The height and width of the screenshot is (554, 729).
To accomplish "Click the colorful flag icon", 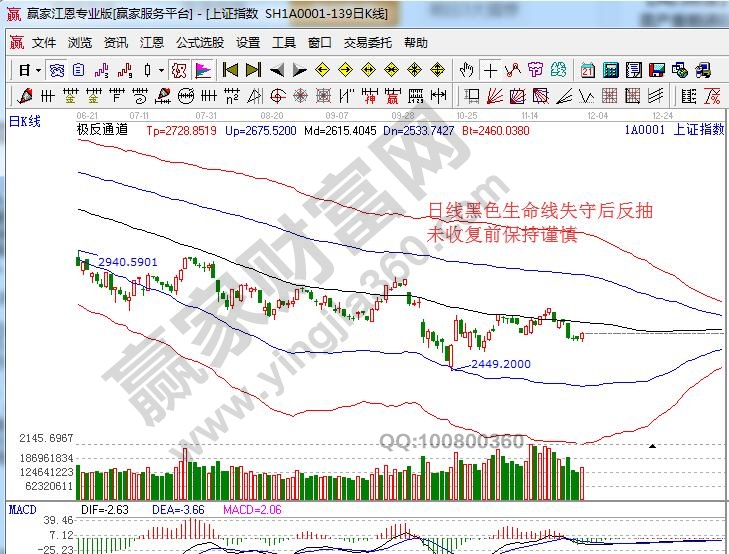I will tap(202, 70).
